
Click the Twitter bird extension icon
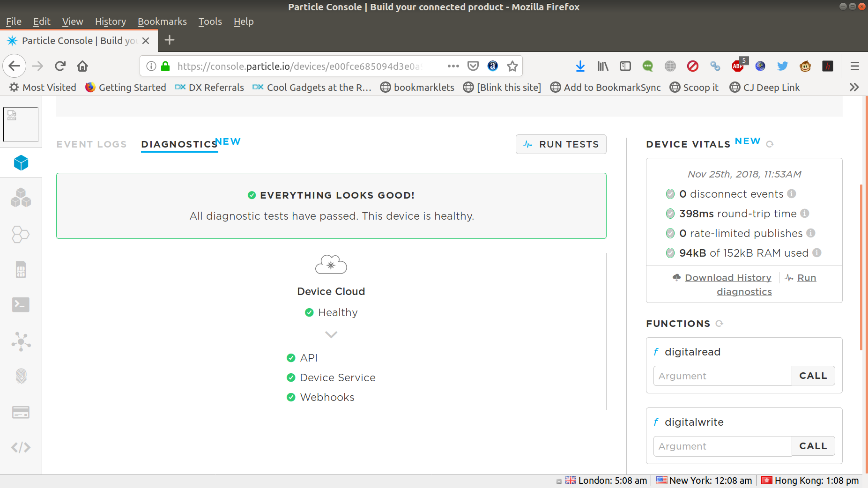tap(783, 66)
